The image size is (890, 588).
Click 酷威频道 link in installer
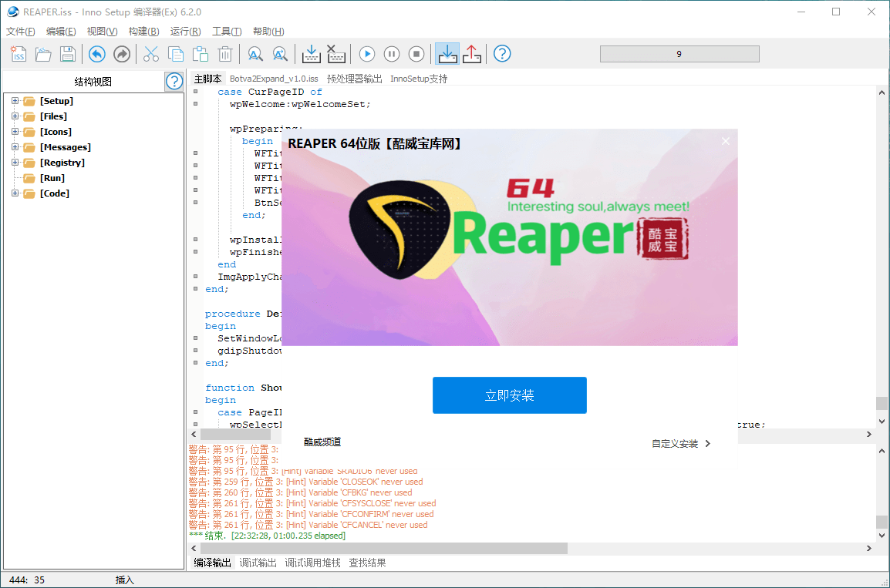point(322,442)
